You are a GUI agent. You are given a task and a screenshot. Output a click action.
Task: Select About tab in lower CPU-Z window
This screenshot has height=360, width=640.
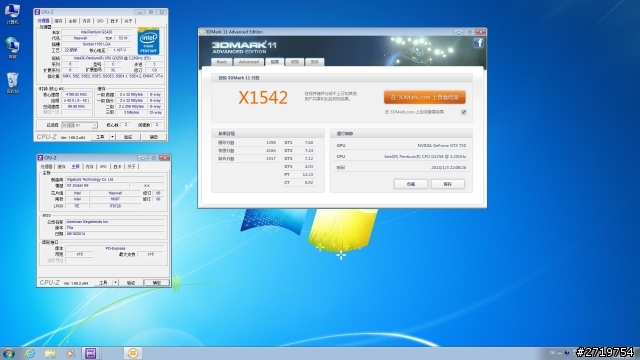coord(131,167)
